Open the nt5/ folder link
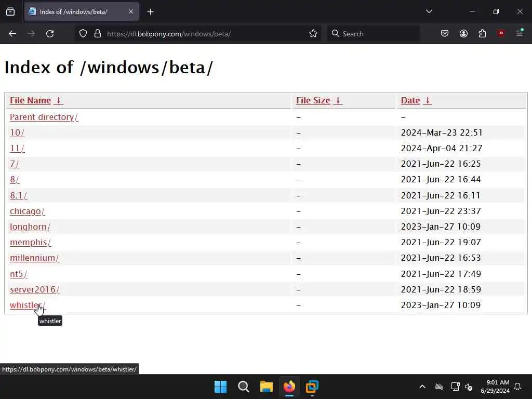Viewport: 532px width, 399px height. pos(18,274)
